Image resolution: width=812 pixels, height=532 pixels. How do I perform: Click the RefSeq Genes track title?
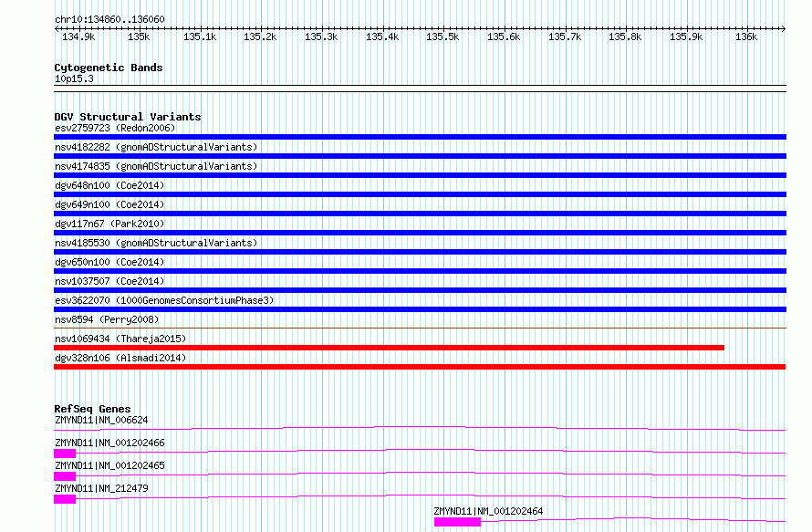point(92,409)
